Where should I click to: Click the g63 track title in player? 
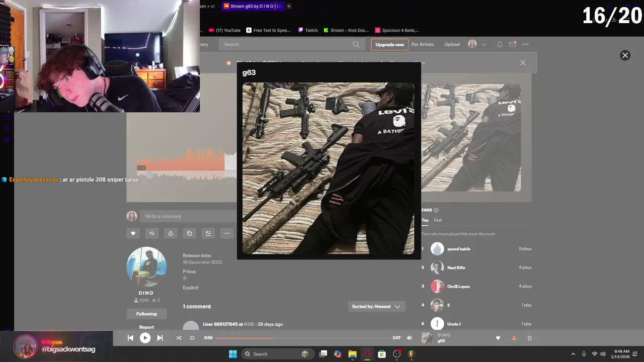441,341
